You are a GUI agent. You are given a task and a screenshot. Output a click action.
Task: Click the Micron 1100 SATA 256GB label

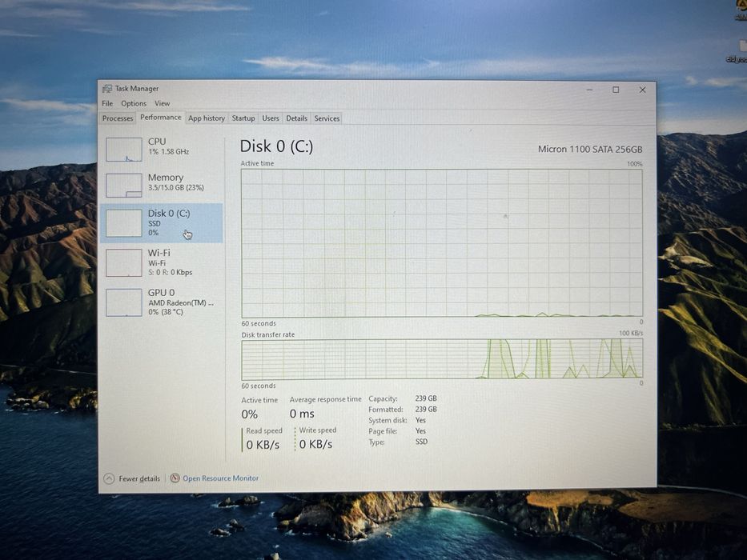point(590,149)
